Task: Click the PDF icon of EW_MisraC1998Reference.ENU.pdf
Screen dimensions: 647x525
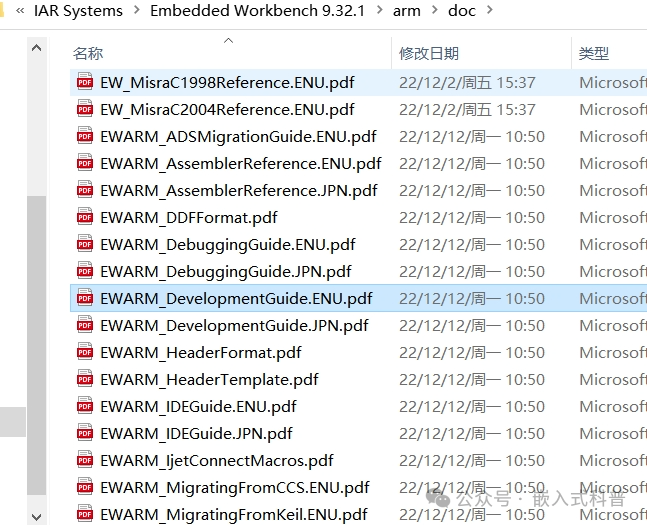Action: coord(85,82)
